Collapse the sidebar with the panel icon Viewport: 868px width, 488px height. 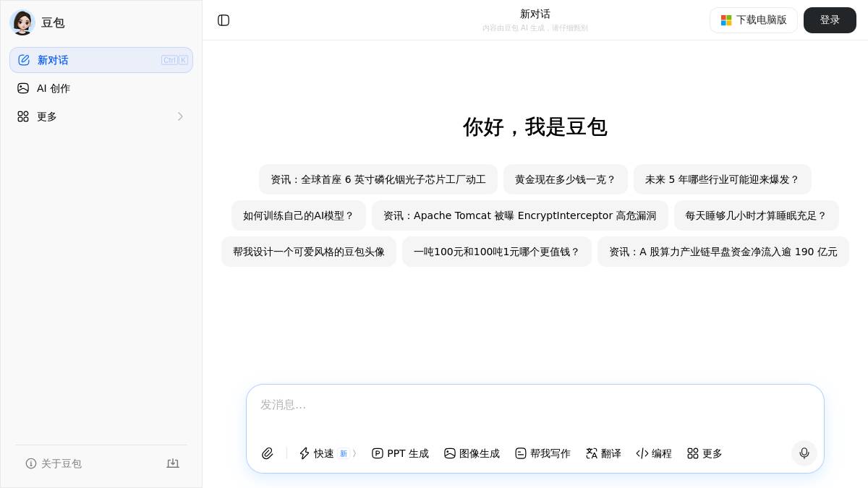point(224,20)
